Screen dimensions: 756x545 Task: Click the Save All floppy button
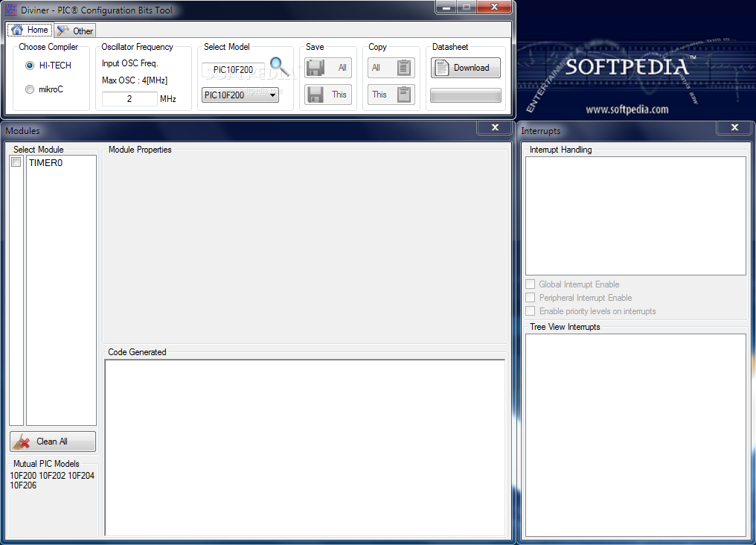tap(328, 68)
